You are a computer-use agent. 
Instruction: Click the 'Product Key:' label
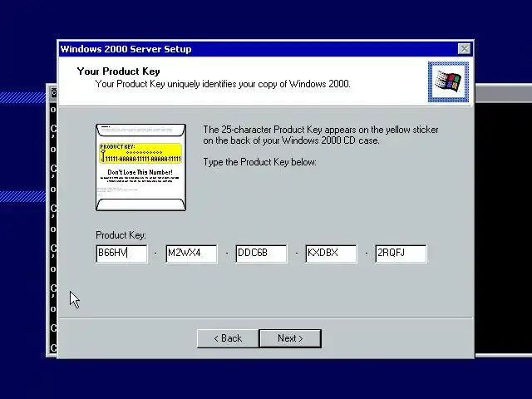(121, 235)
